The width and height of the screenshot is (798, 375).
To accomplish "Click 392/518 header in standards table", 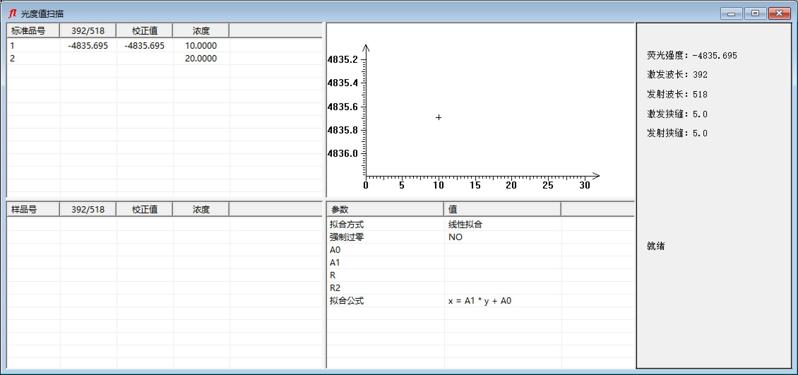I will (x=88, y=31).
